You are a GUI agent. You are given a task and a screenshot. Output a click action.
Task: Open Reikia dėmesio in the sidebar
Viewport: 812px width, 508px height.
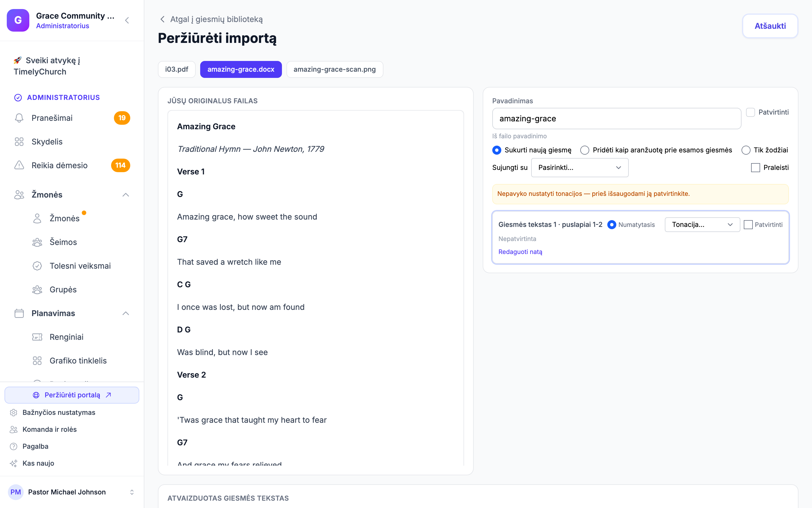72,165
